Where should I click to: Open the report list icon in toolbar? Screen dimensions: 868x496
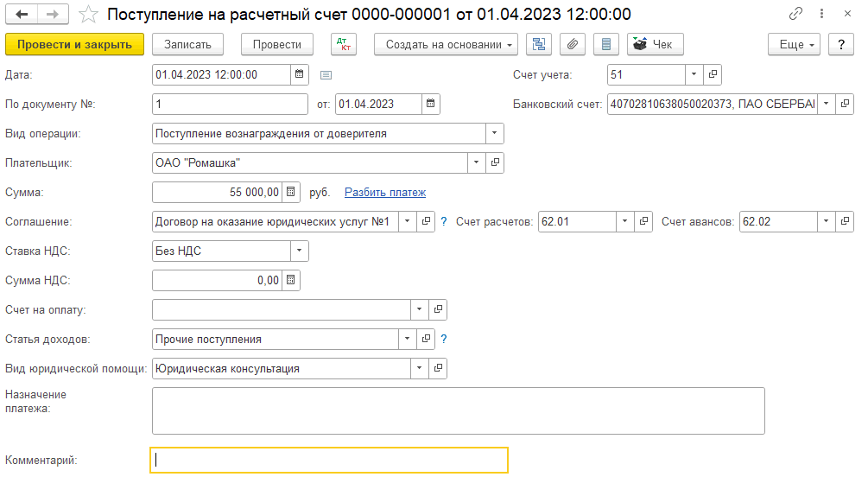(605, 45)
